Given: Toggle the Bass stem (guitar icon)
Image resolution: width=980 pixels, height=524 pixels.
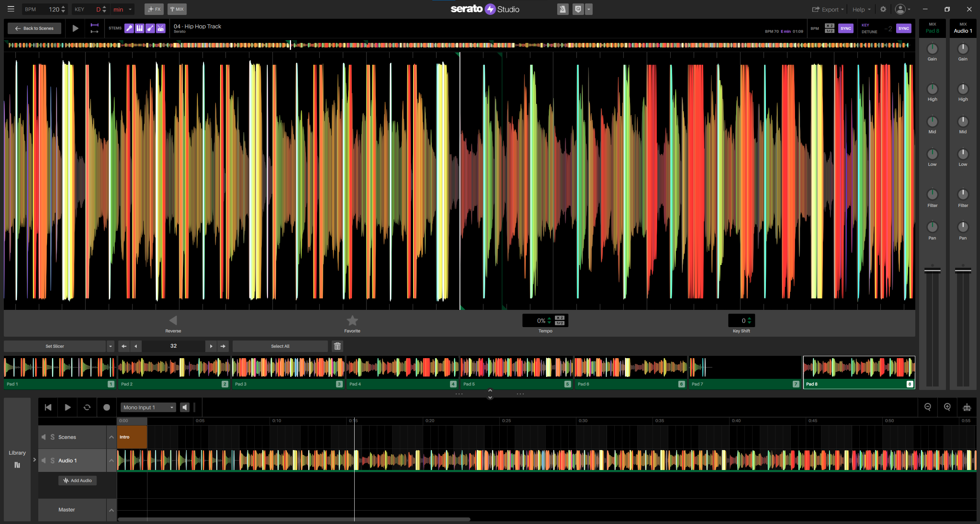Looking at the screenshot, I should pos(150,28).
